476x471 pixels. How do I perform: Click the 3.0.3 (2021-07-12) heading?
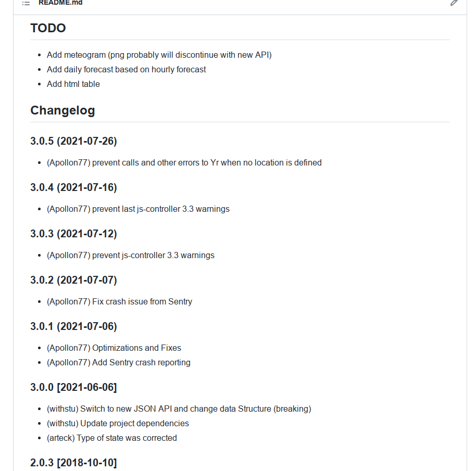click(x=73, y=234)
